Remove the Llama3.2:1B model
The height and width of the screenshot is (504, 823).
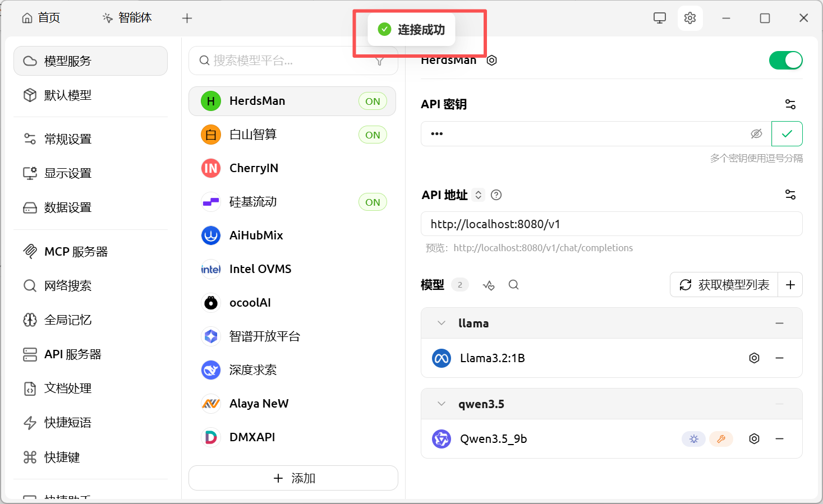click(780, 358)
